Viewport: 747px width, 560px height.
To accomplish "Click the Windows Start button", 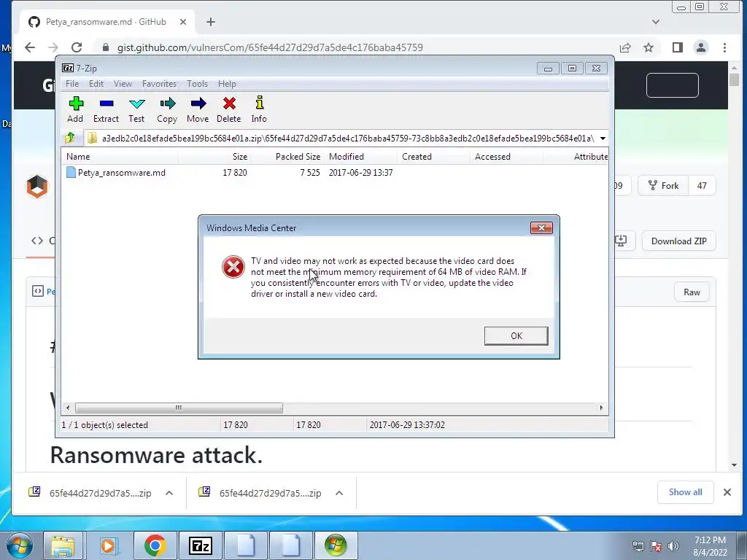I will point(20,545).
